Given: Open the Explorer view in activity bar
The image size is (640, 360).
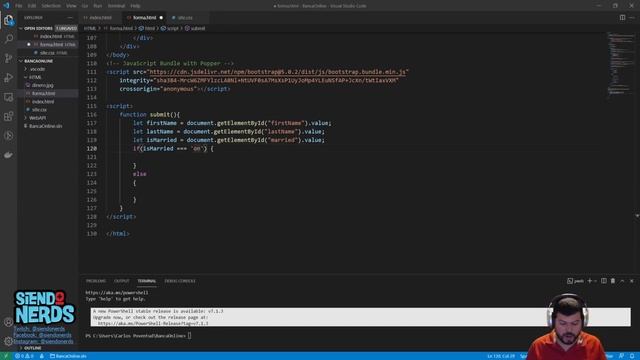Looking at the screenshot, I should [9, 20].
